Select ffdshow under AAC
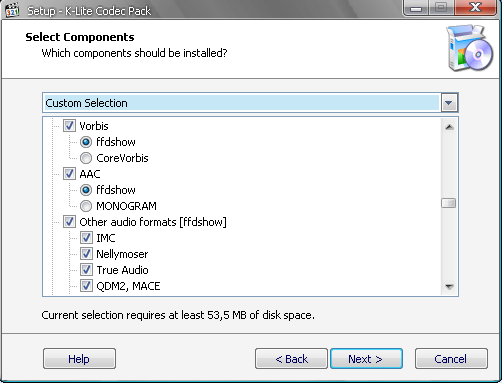 coord(86,190)
